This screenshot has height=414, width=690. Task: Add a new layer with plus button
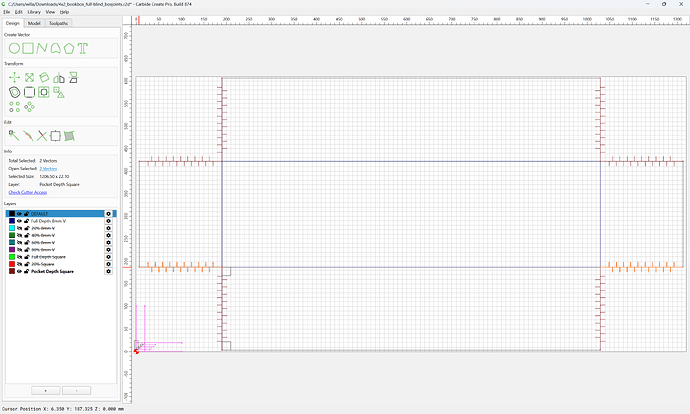(46, 391)
